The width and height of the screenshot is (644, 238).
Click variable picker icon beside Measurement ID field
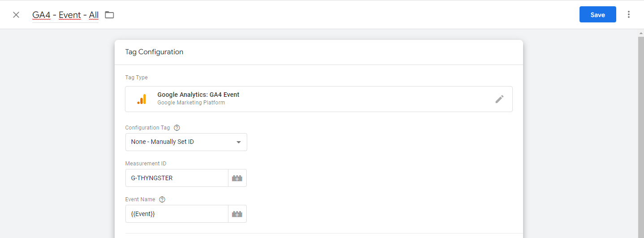pyautogui.click(x=237, y=178)
